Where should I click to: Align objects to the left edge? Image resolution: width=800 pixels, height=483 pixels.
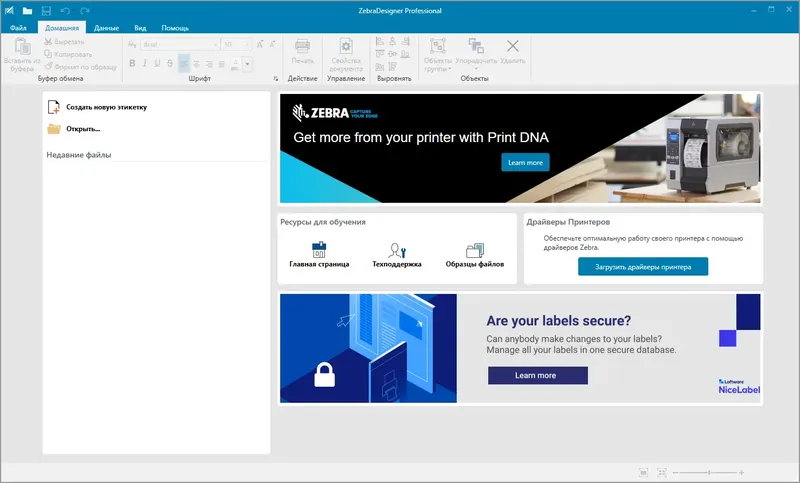point(380,41)
